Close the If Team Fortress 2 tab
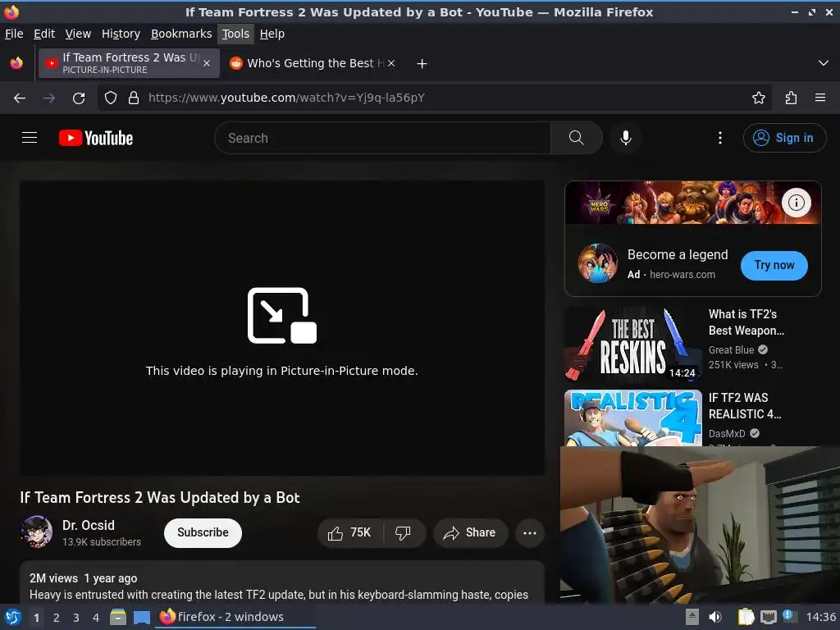Viewport: 840px width, 630px height. pyautogui.click(x=207, y=63)
